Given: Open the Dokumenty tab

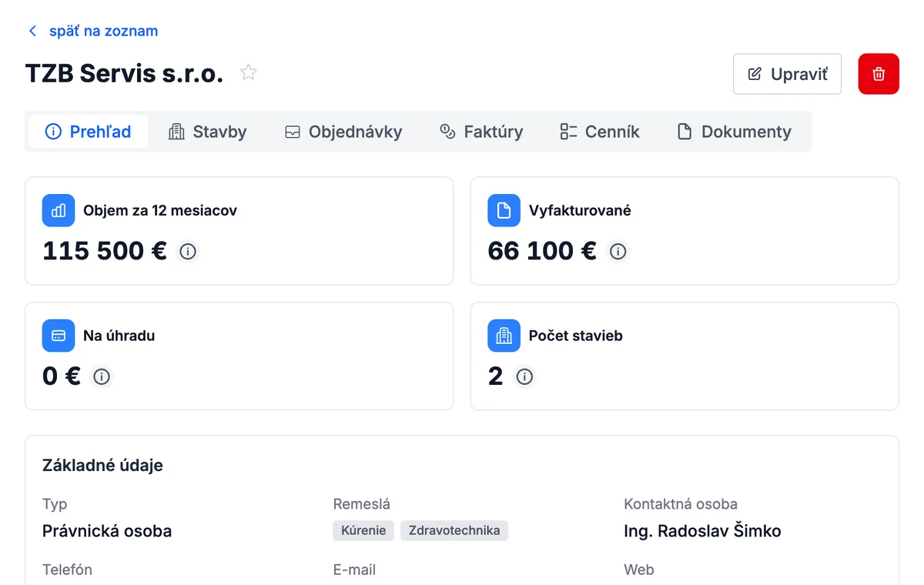Looking at the screenshot, I should click(x=734, y=132).
